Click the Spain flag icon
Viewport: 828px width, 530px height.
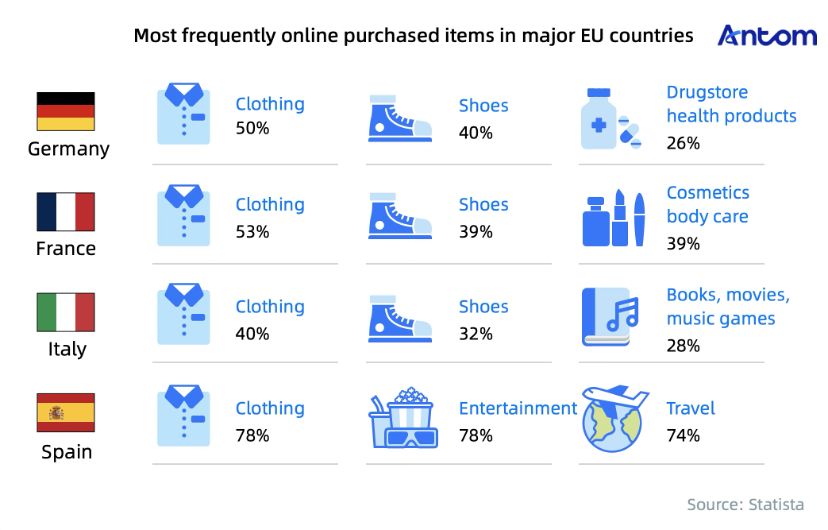click(x=66, y=413)
